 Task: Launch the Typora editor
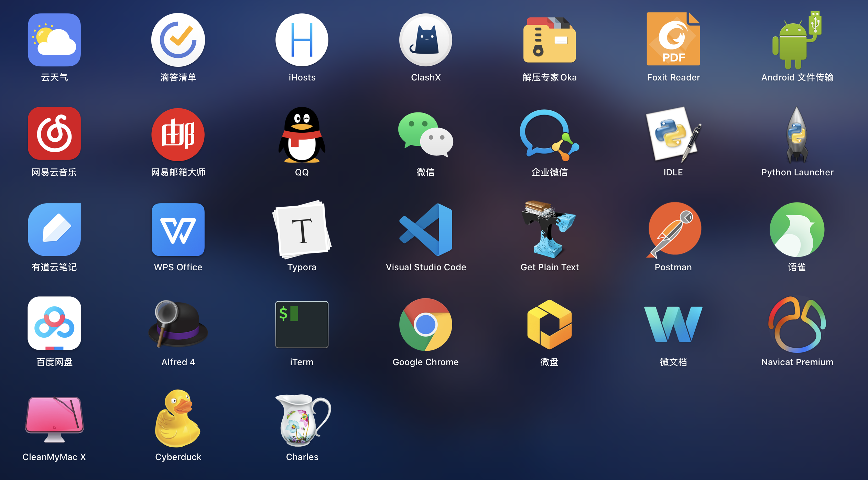(x=302, y=230)
